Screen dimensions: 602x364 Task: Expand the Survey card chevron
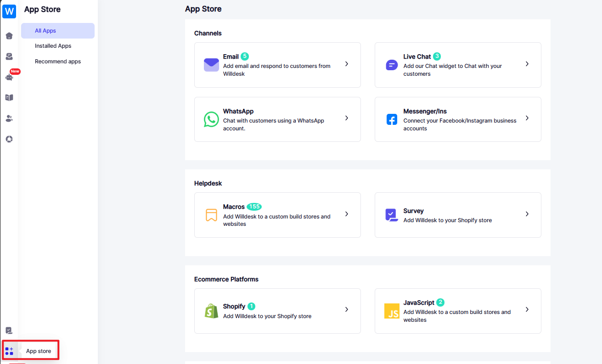coord(527,214)
